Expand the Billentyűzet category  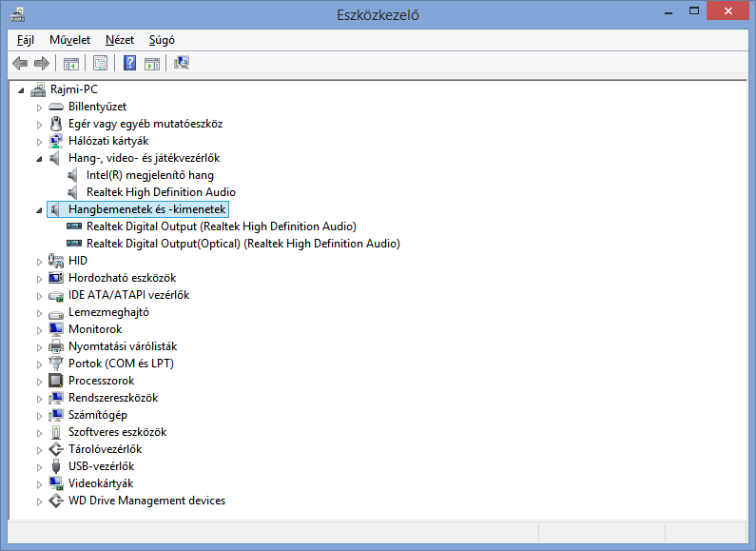[40, 108]
